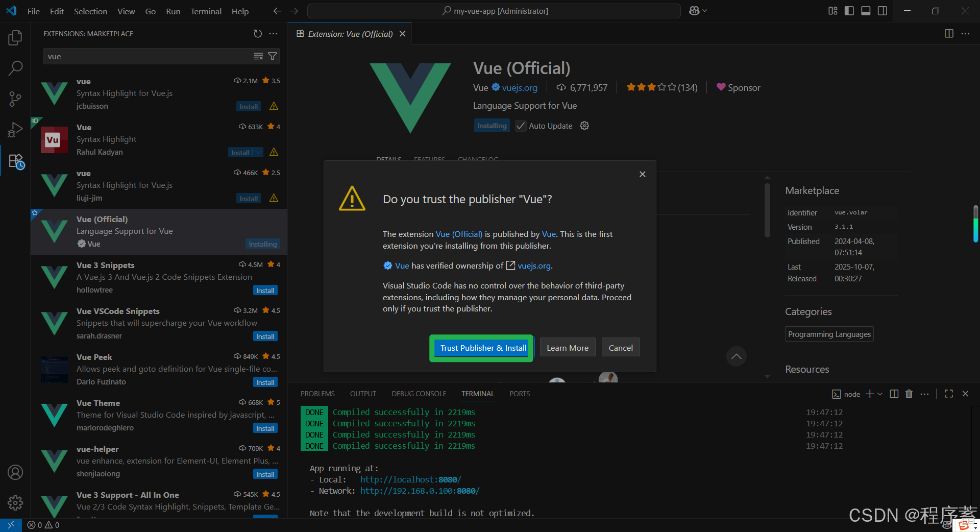Switch to the PORTS panel tab
980x532 pixels.
click(520, 394)
